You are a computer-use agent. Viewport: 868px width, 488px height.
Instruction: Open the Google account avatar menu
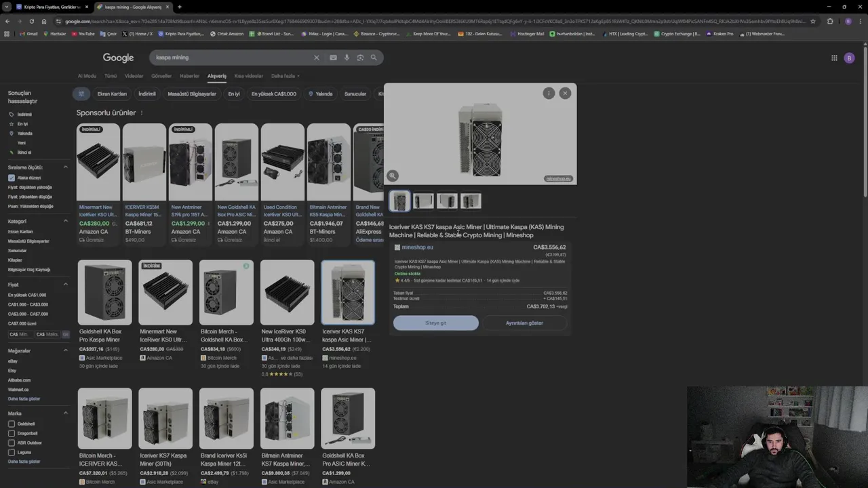pos(849,58)
